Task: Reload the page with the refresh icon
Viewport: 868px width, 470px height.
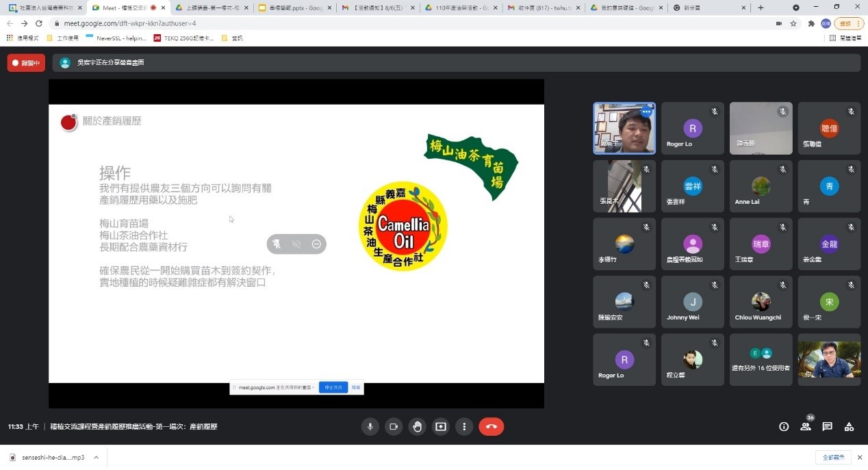Action: [x=38, y=23]
